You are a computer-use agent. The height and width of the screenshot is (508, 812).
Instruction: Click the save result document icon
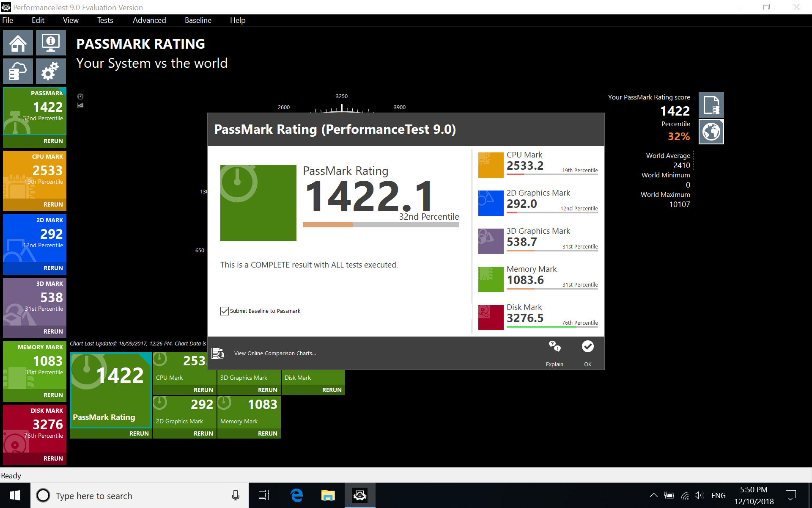(x=711, y=105)
